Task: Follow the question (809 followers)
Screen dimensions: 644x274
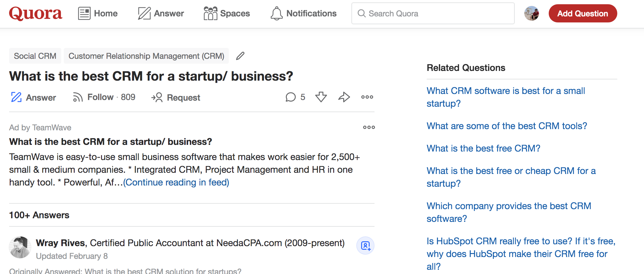Action: [104, 97]
